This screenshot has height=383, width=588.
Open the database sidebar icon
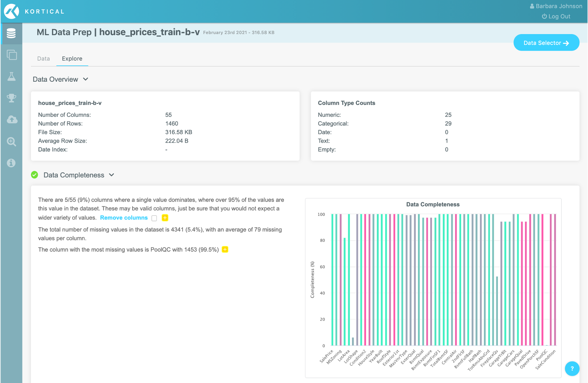[11, 33]
